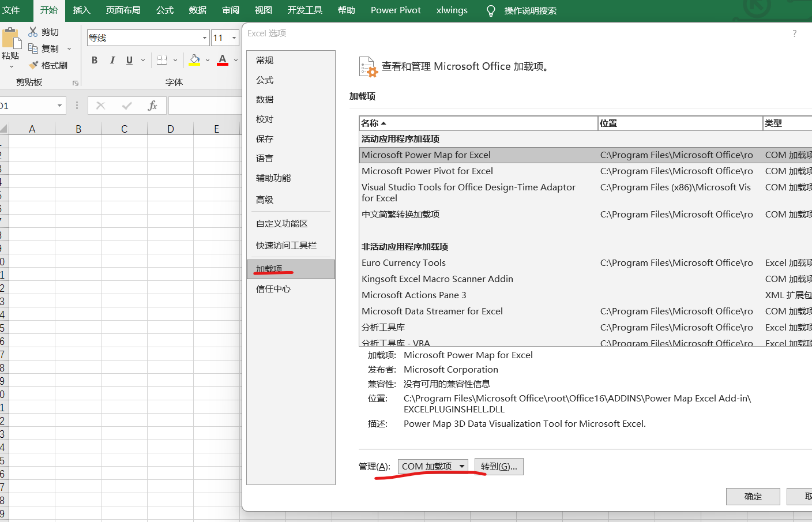Open the xlwings ribbon tab
This screenshot has width=812, height=522.
452,10
